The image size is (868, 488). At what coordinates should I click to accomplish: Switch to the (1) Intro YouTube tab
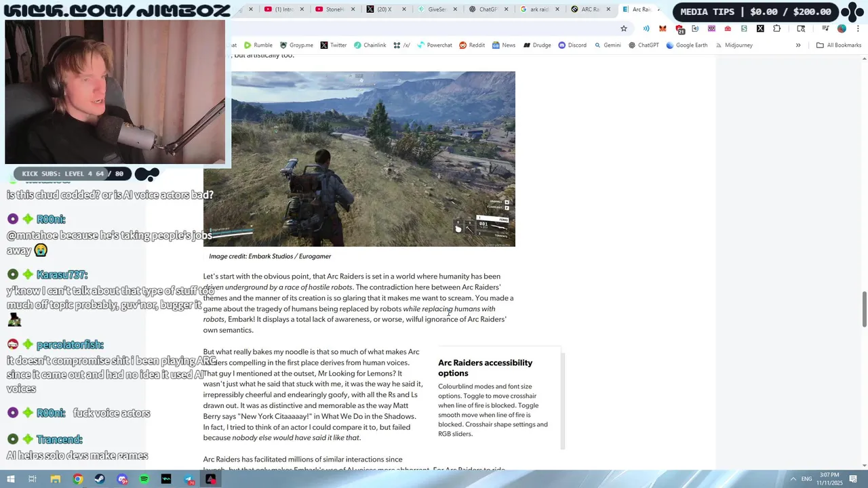click(283, 9)
